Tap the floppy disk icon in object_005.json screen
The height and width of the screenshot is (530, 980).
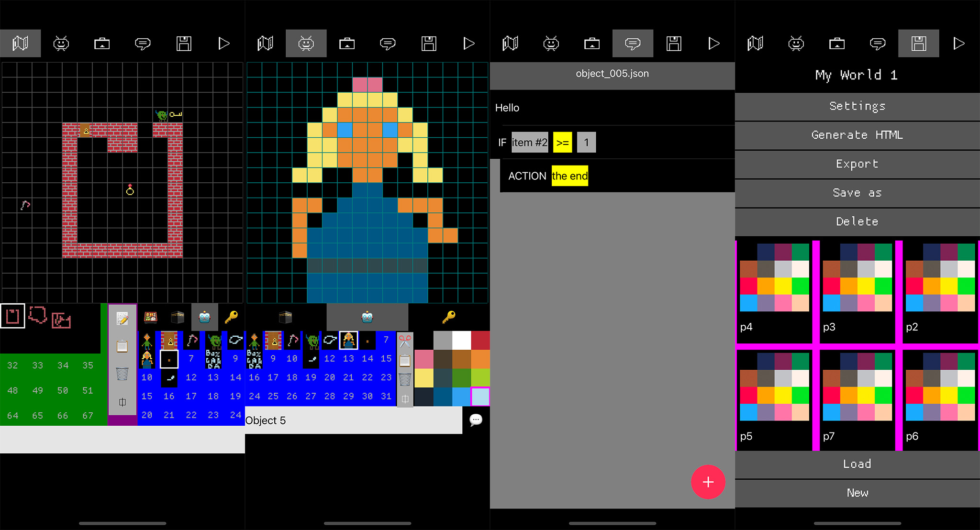pyautogui.click(x=674, y=44)
